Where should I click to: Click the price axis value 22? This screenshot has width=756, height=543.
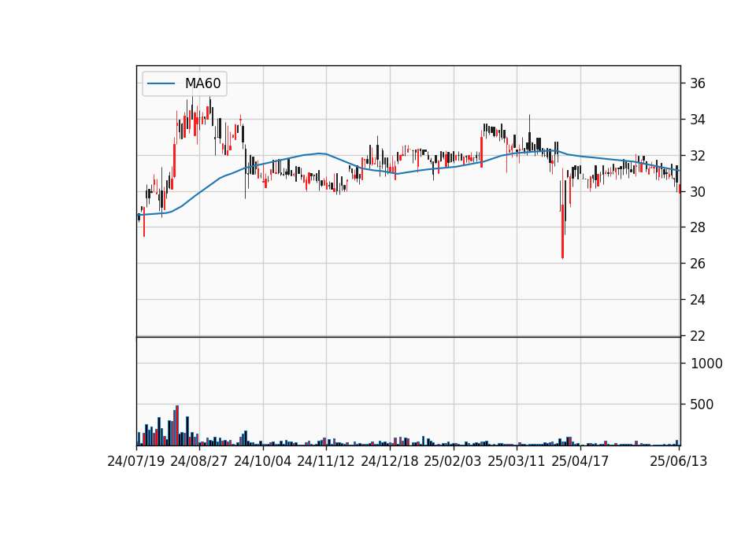(x=698, y=336)
